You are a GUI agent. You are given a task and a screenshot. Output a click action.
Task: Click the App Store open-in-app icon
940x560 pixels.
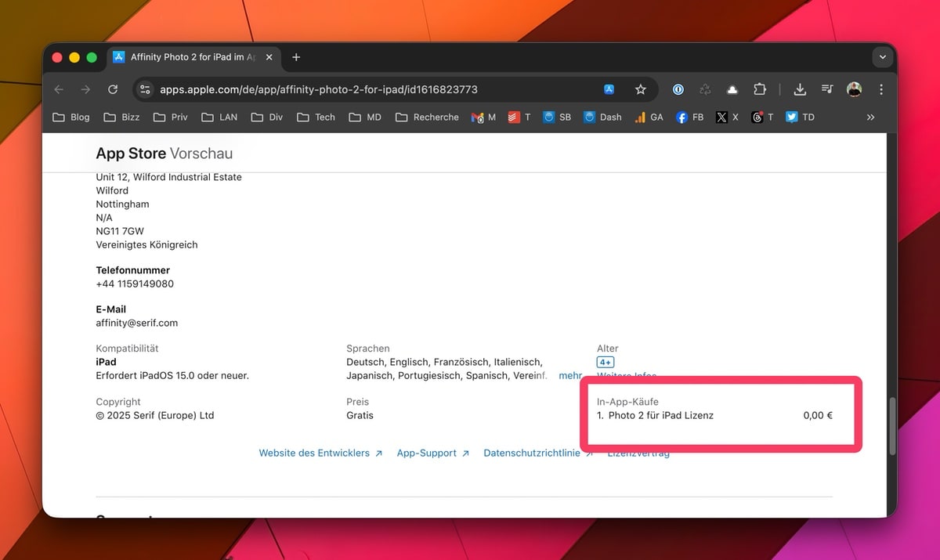pos(609,89)
